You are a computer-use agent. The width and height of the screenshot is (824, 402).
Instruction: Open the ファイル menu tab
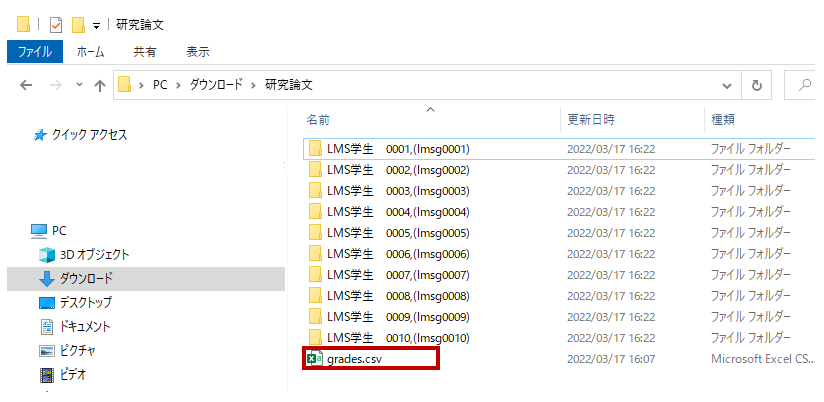pyautogui.click(x=35, y=52)
